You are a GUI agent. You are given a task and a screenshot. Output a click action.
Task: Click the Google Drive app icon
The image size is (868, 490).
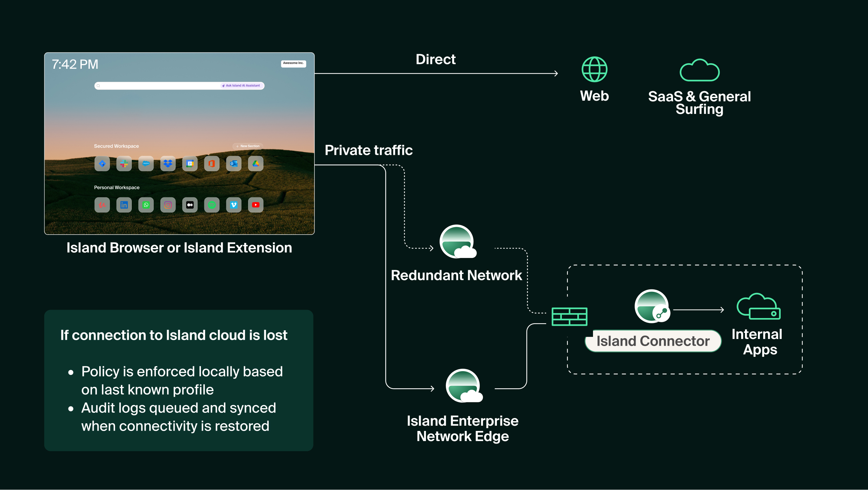tap(256, 164)
